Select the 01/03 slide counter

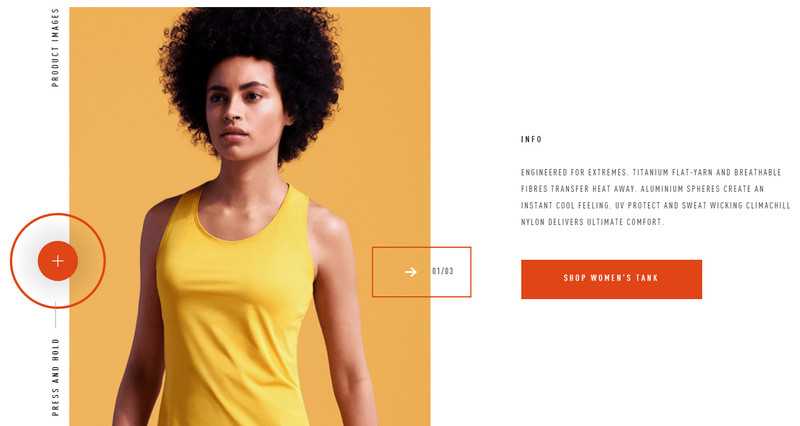(x=443, y=271)
